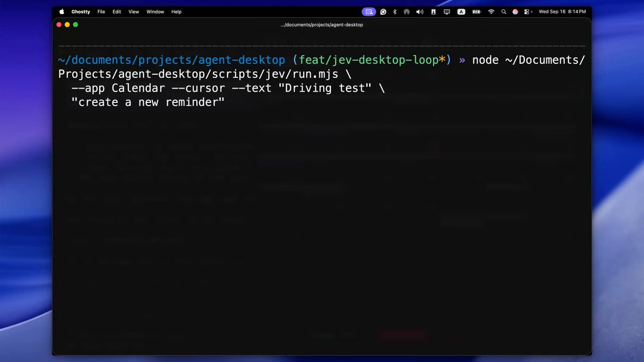Open the File menu

pos(101,12)
